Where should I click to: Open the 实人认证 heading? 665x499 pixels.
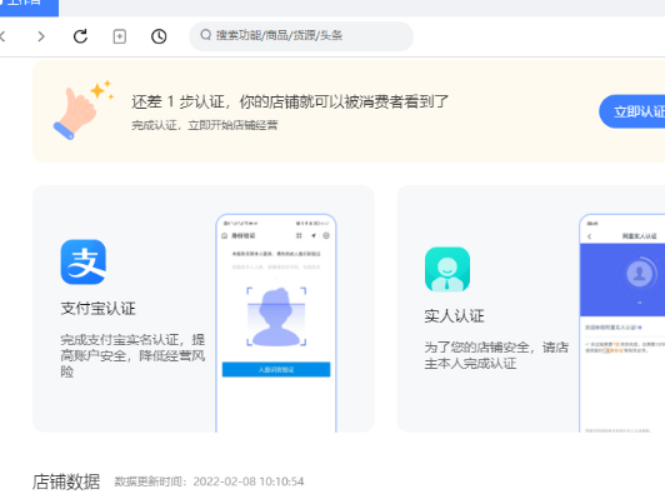coord(454,316)
